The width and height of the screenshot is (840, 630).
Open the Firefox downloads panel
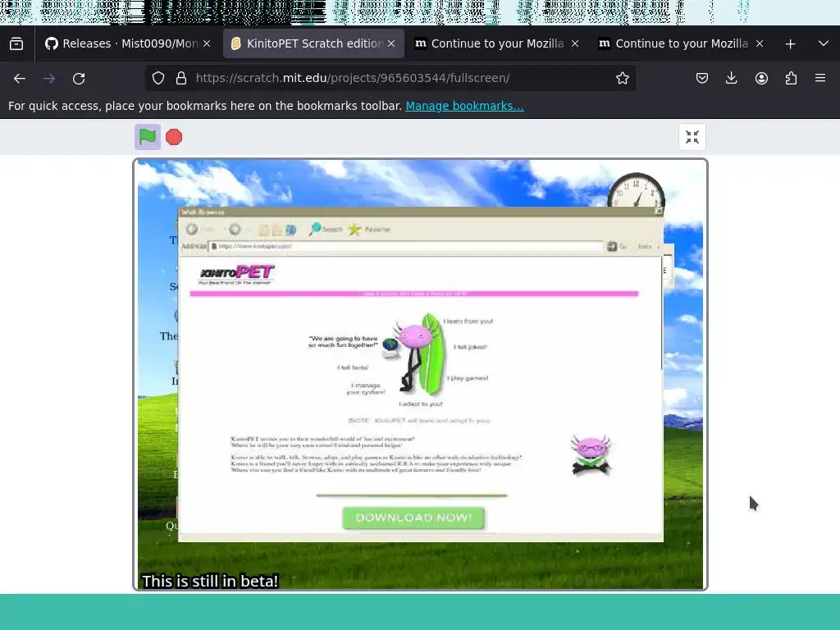731,78
